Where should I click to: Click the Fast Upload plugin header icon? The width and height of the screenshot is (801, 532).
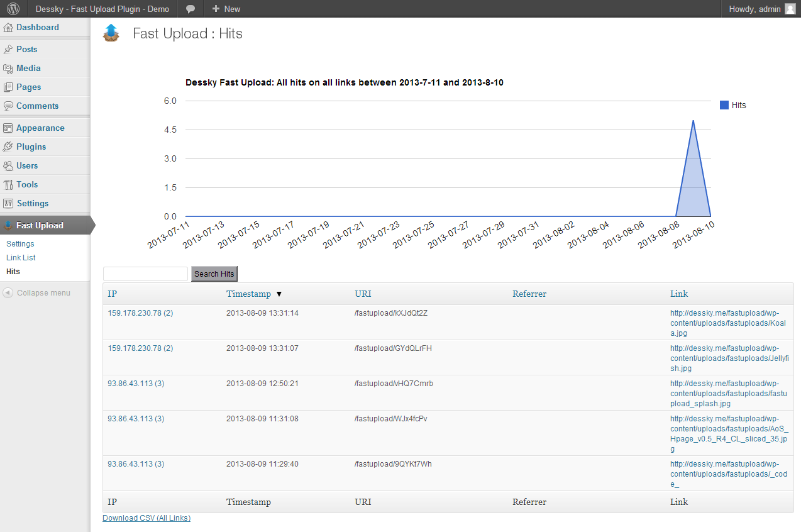(111, 33)
